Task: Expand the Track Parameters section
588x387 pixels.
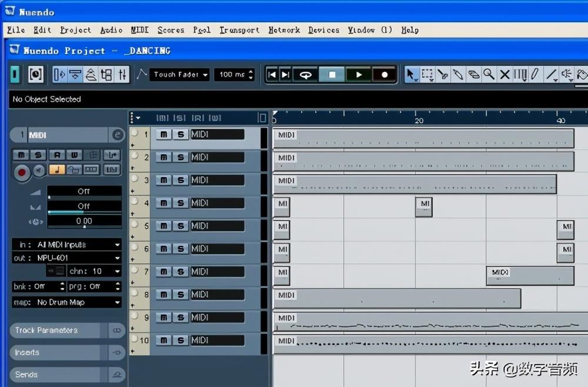Action: [x=68, y=331]
